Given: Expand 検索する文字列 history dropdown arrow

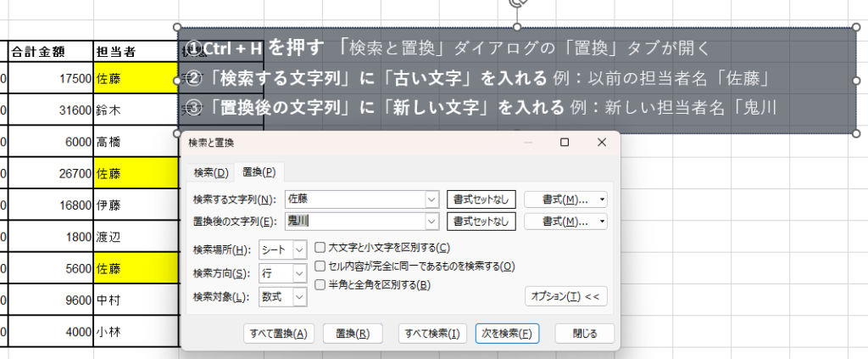Looking at the screenshot, I should pyautogui.click(x=431, y=199).
